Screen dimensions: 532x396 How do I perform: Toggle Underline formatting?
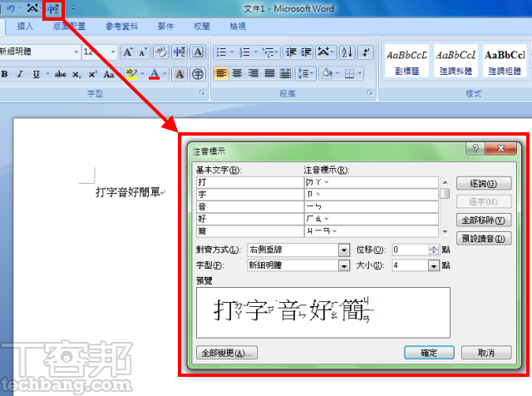[x=36, y=74]
